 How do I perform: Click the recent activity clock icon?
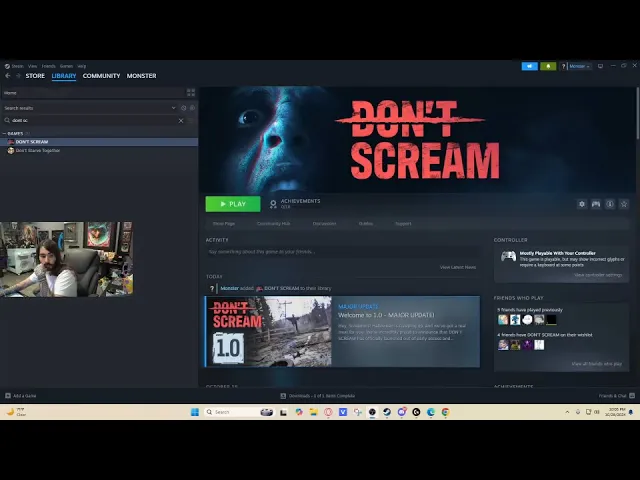point(183,108)
